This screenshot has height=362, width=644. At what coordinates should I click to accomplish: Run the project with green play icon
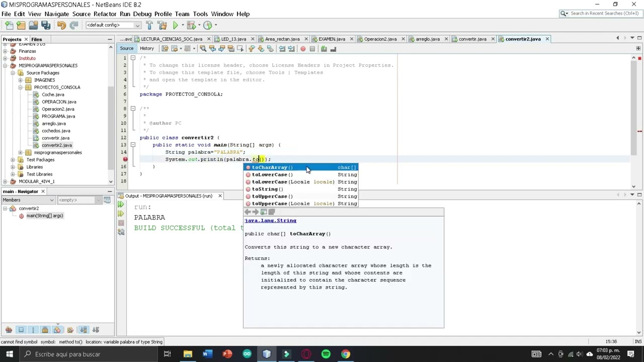[x=175, y=25]
